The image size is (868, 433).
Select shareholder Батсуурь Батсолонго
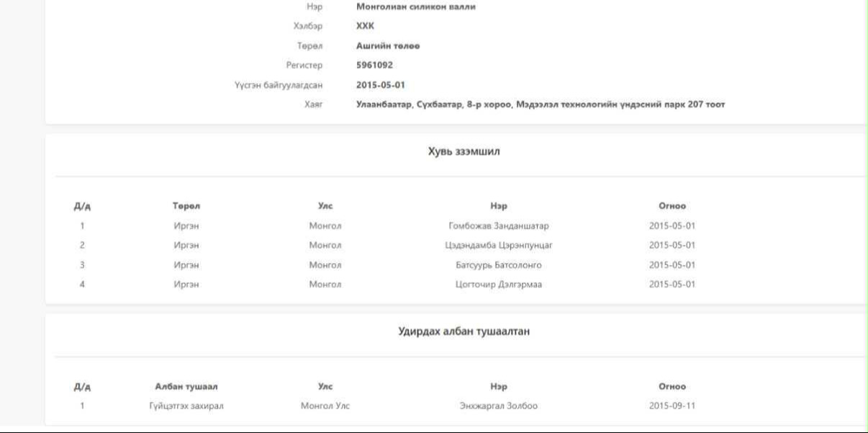tap(498, 265)
